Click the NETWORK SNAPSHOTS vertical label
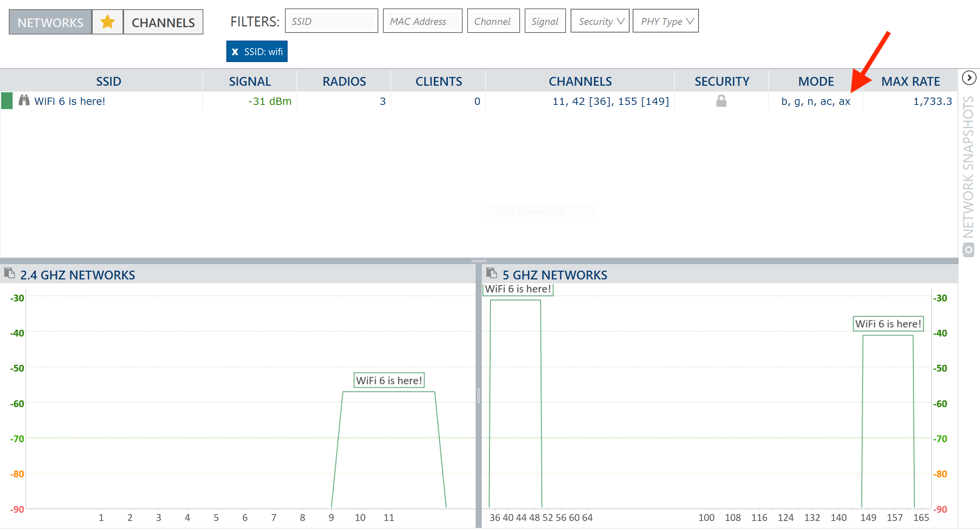980x529 pixels. pyautogui.click(x=969, y=167)
